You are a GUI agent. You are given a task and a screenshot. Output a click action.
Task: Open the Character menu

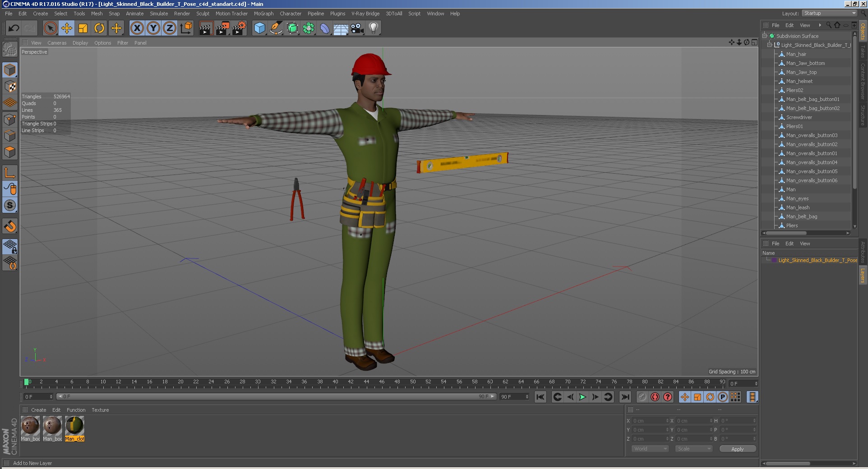click(x=290, y=14)
